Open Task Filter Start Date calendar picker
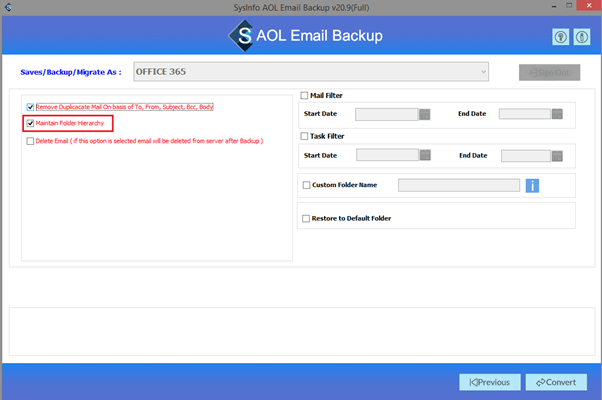602x400 pixels. pos(425,156)
